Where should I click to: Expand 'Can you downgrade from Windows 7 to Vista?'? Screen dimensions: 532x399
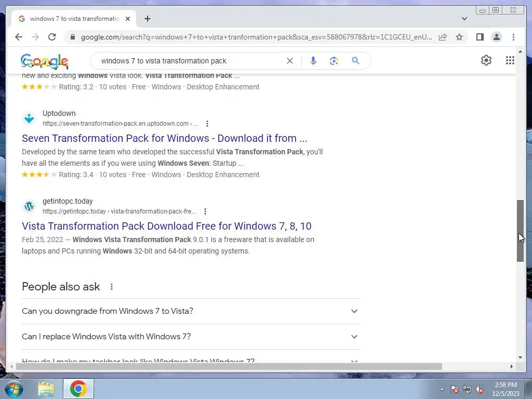click(191, 311)
